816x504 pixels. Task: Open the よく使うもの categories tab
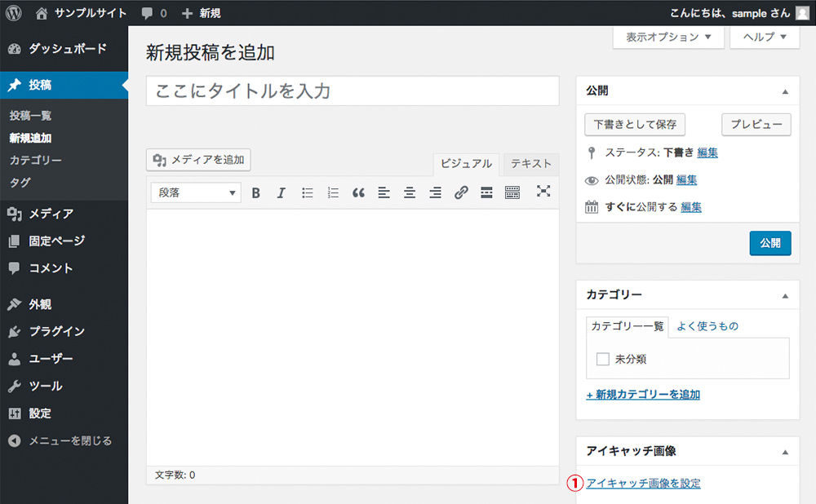point(707,326)
